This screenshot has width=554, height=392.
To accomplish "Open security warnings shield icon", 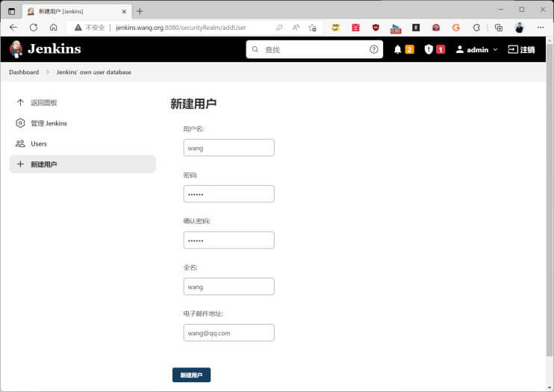I will (x=429, y=49).
